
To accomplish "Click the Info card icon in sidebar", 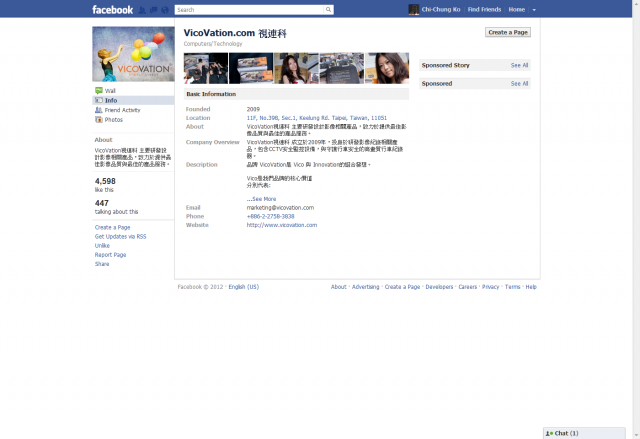I will coord(98,100).
